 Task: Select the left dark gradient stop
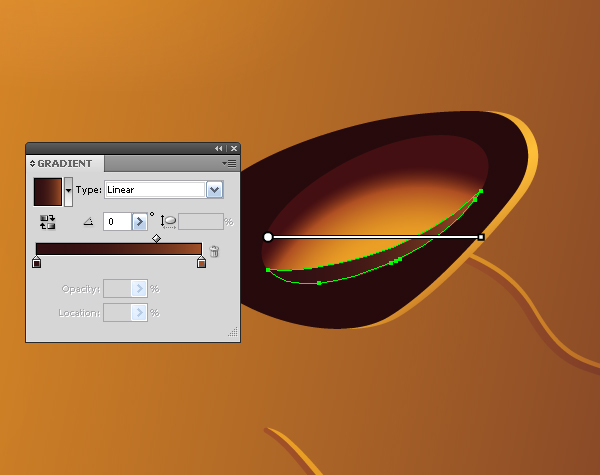(36, 263)
